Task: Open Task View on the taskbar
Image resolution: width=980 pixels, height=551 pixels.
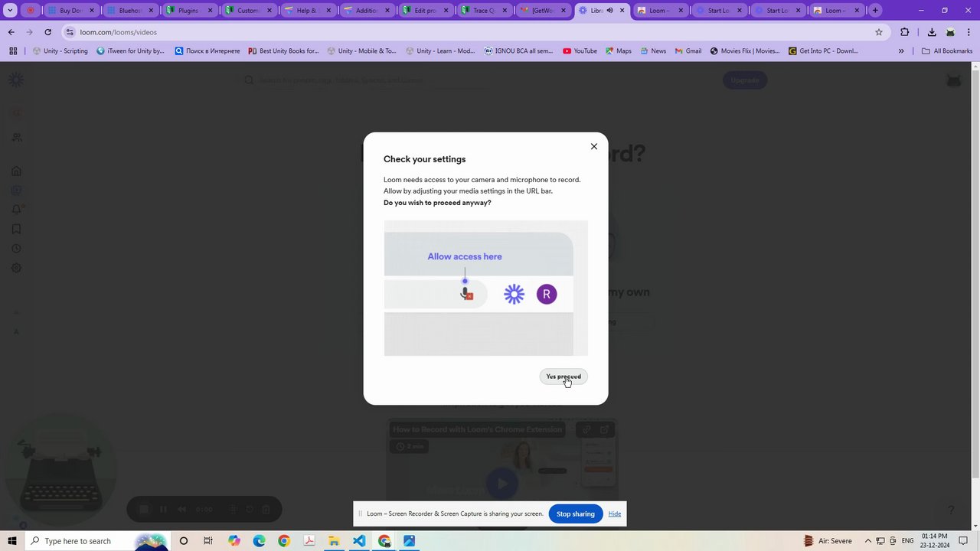Action: [x=207, y=541]
